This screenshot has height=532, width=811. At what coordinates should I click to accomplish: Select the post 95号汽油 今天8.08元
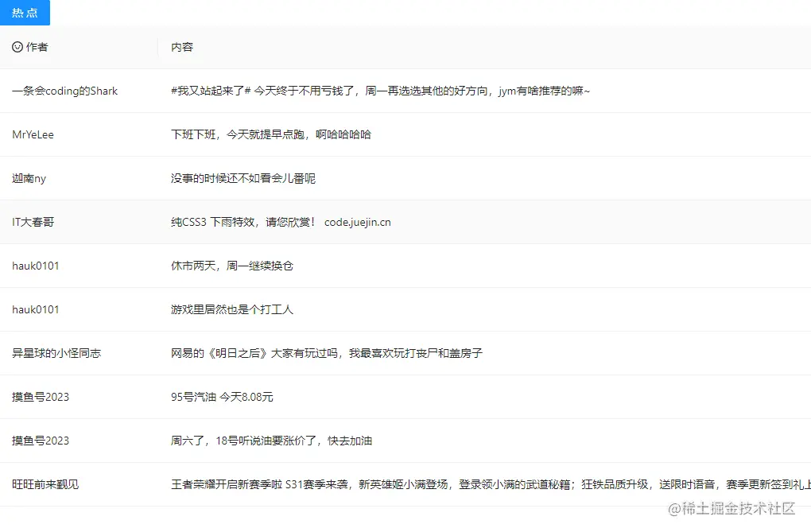[222, 397]
